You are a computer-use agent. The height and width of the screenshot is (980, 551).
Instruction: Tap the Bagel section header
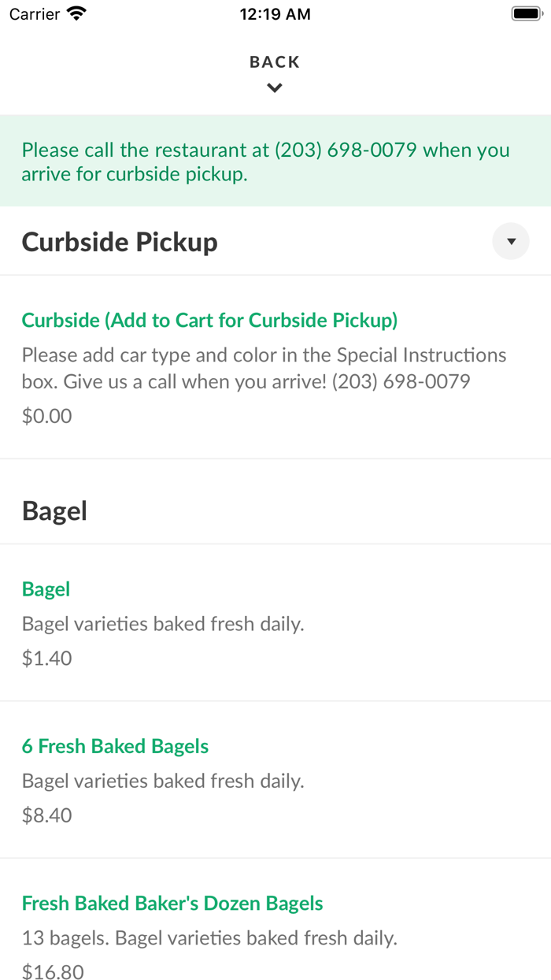[54, 510]
